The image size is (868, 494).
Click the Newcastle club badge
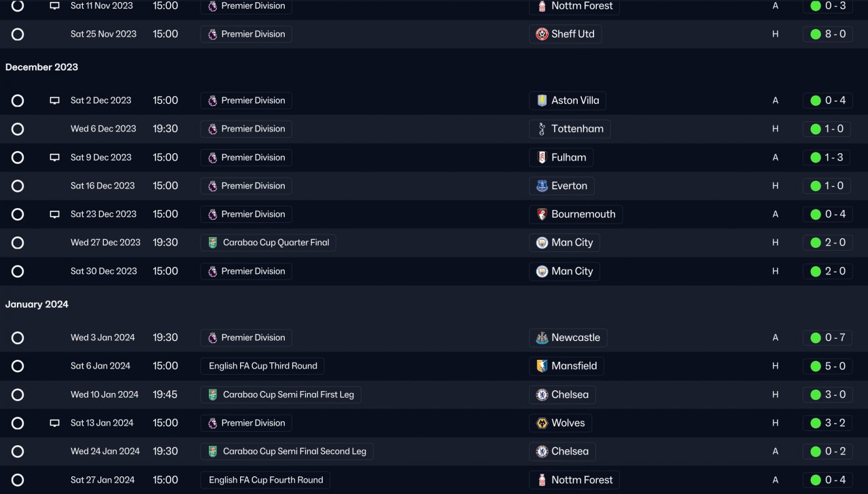(542, 338)
